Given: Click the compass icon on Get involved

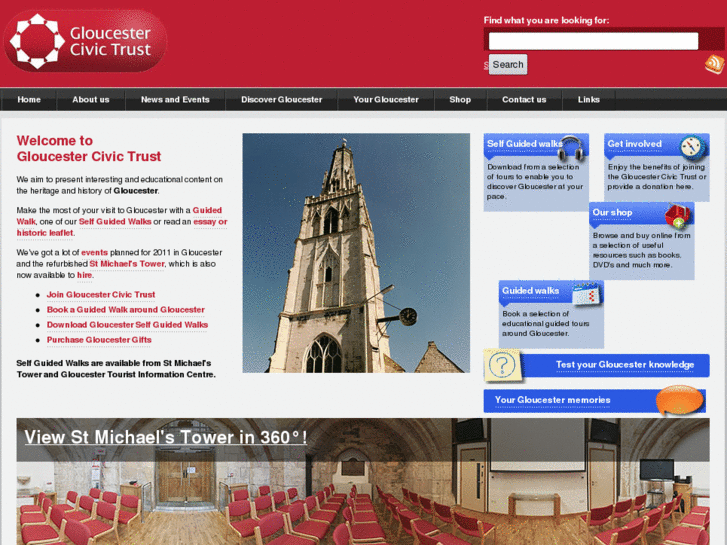Looking at the screenshot, I should click(693, 147).
